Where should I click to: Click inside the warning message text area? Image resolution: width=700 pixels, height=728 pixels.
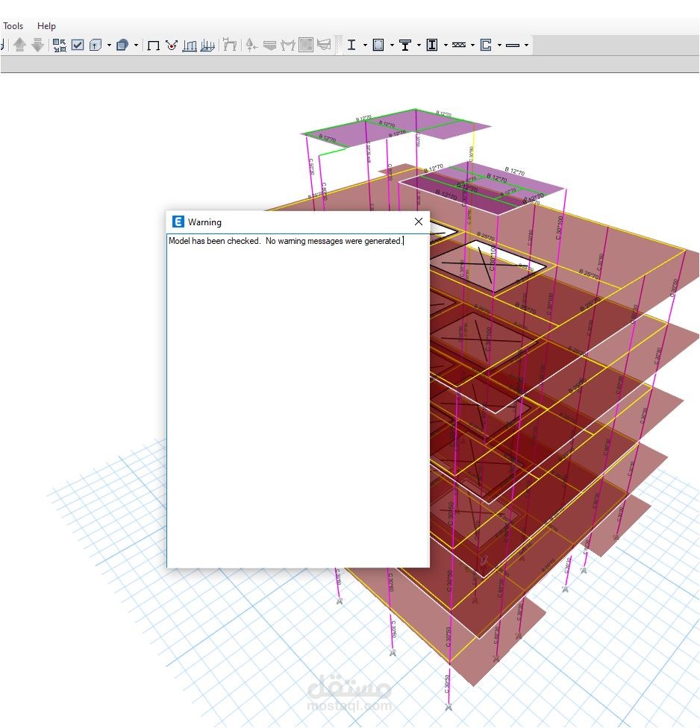(x=298, y=401)
